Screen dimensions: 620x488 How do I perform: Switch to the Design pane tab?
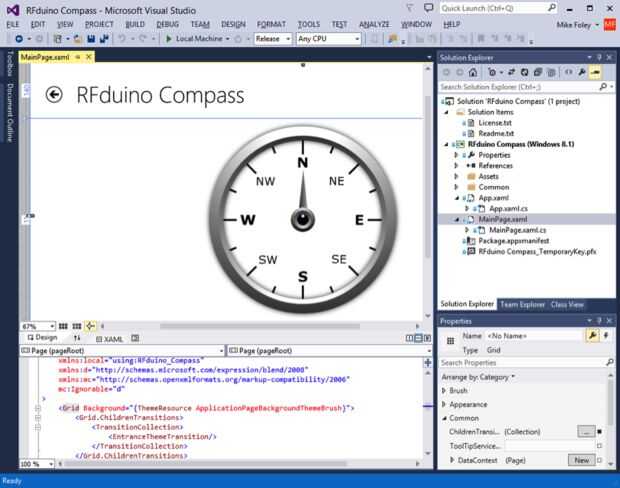[42, 338]
